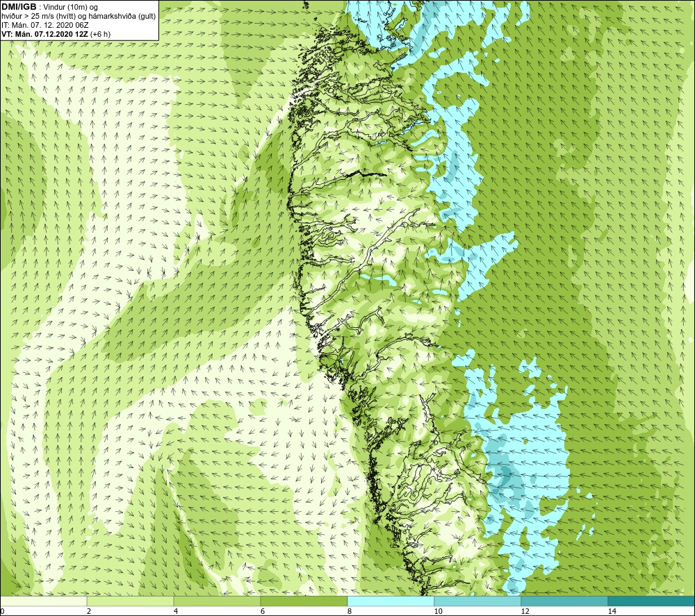
Task: Select the 2–4 m/s light green color segment
Action: pyautogui.click(x=131, y=601)
